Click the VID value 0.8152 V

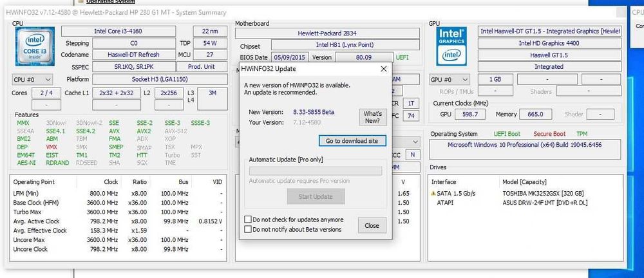point(211,221)
